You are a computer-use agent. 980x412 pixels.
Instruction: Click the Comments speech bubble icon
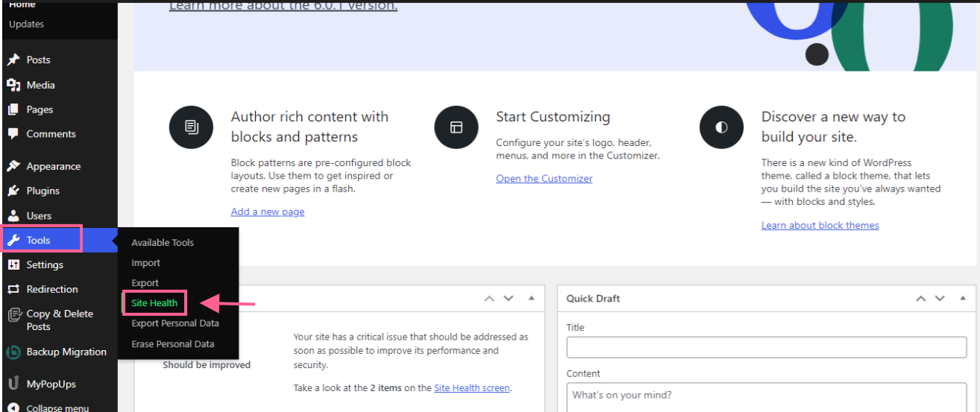coord(13,134)
